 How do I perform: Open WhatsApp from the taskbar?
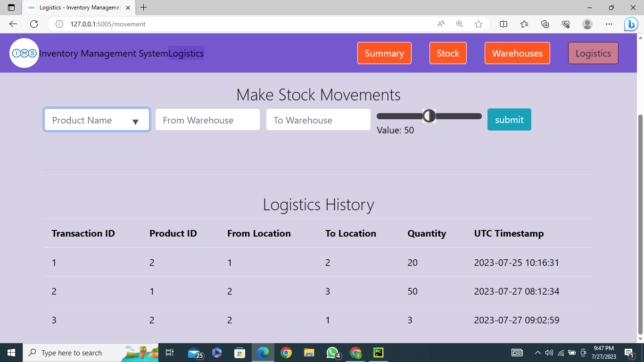tap(332, 353)
